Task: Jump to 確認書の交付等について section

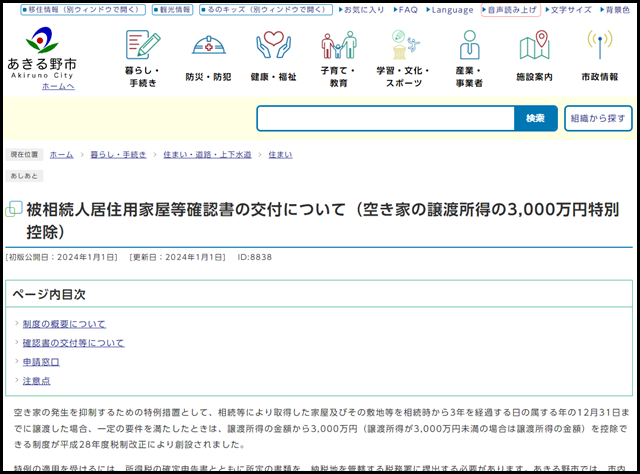Action: click(73, 343)
